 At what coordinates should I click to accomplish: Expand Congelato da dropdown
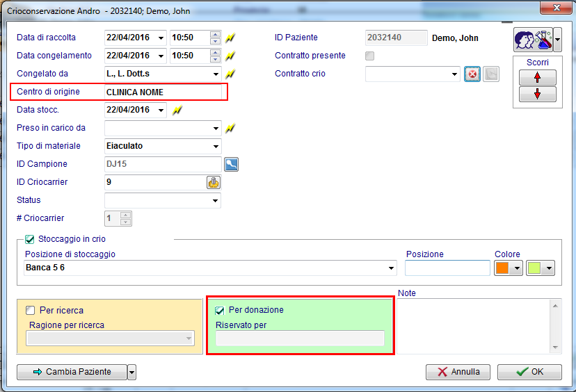point(216,74)
